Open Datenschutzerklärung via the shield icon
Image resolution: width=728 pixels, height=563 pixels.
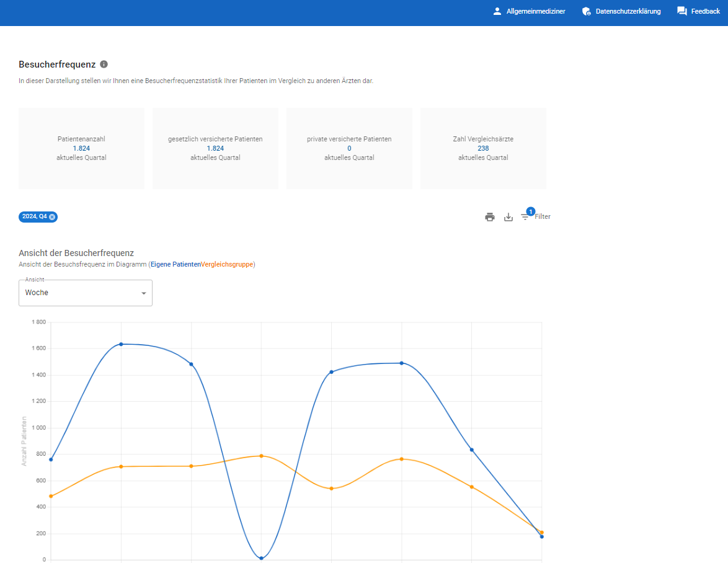pyautogui.click(x=586, y=11)
